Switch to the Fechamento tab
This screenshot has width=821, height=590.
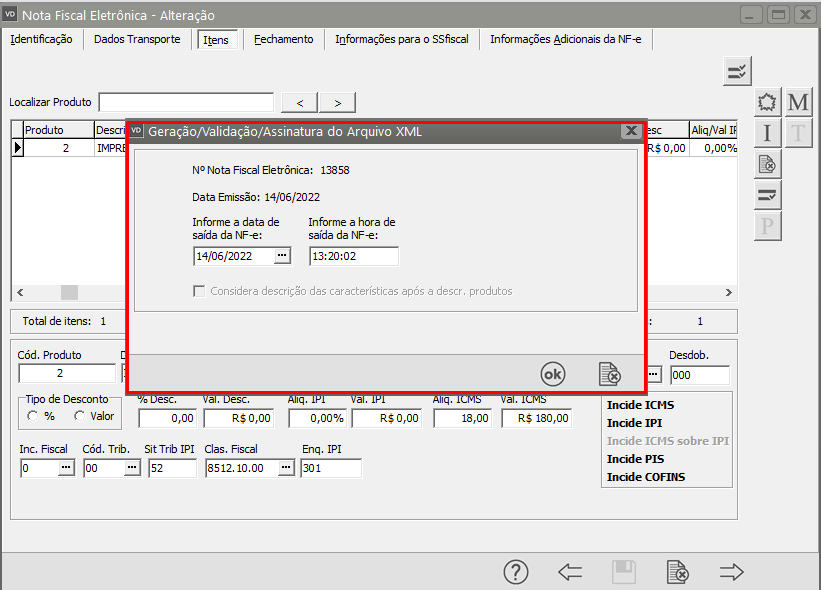tap(283, 40)
